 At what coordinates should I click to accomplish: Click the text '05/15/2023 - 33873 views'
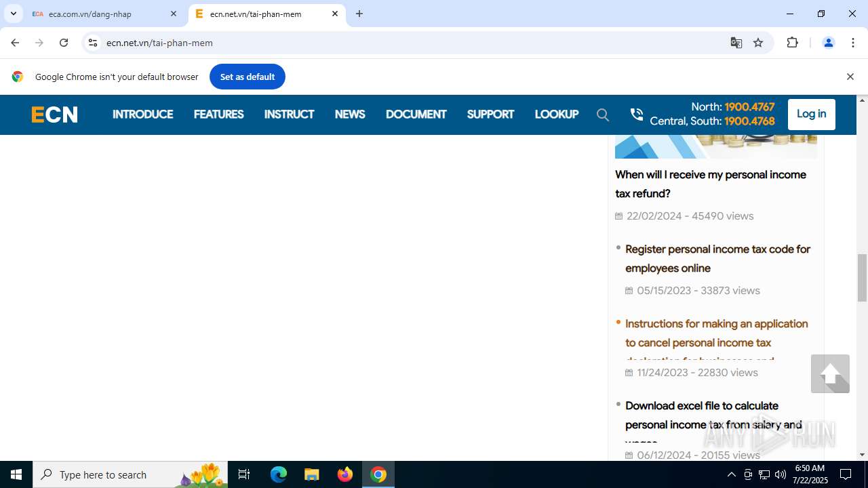pyautogui.click(x=698, y=291)
